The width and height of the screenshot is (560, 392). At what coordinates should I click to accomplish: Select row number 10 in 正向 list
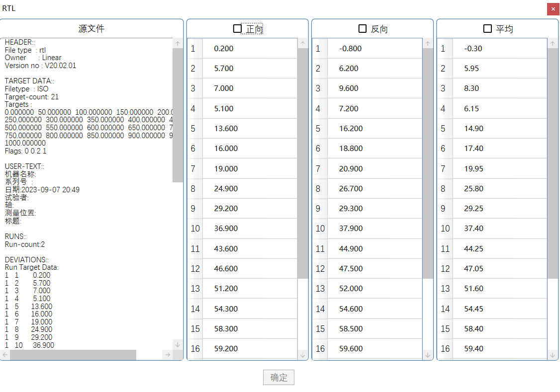[195, 229]
